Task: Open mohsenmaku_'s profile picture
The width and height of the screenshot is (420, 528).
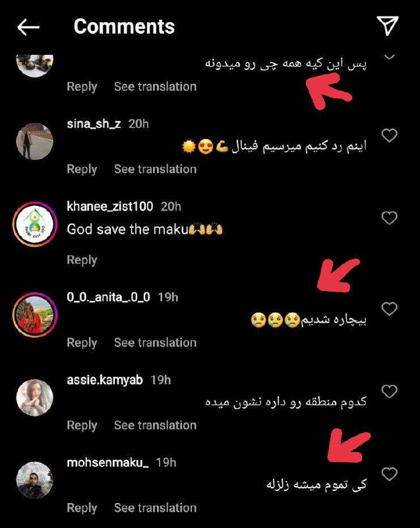Action: 35,480
